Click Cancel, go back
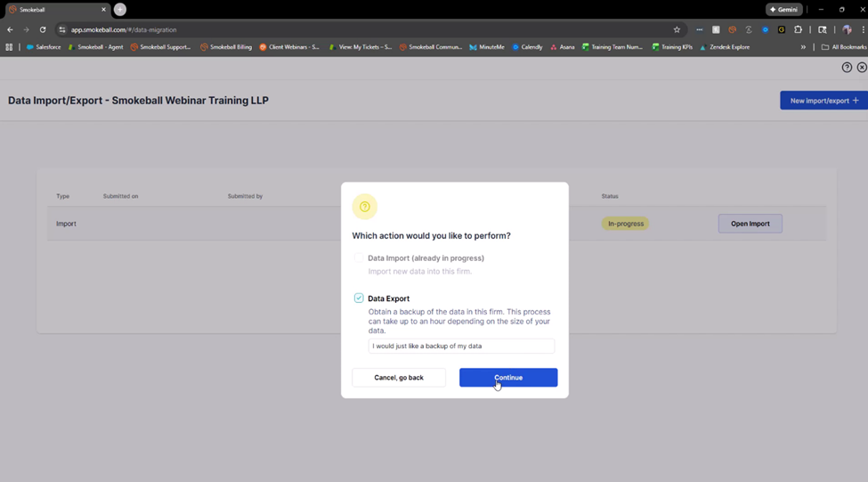 (399, 378)
